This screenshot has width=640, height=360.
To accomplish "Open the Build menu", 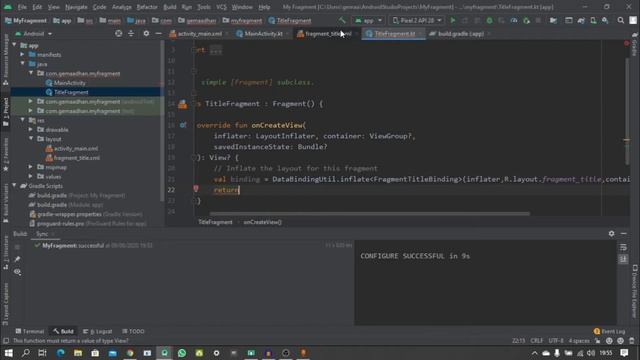I will click(170, 7).
